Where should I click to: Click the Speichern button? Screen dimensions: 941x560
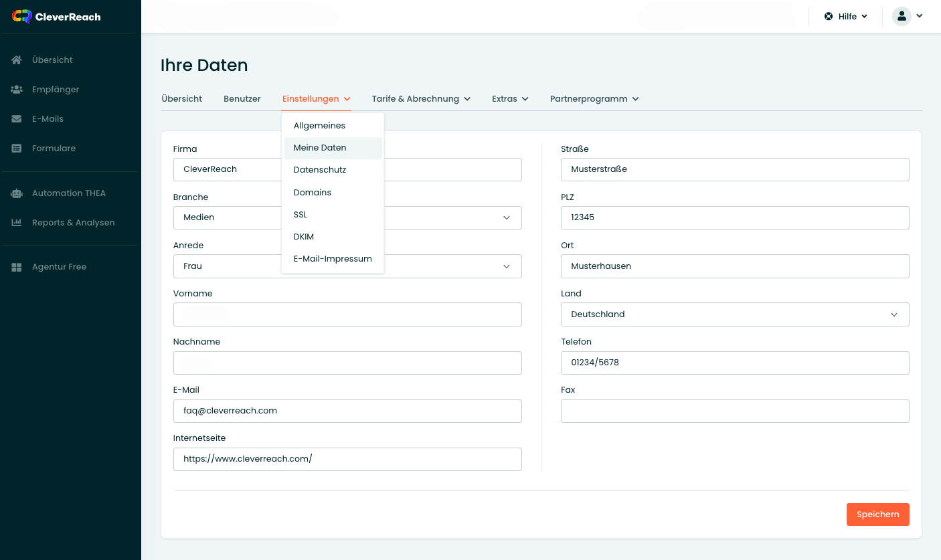[x=877, y=515]
